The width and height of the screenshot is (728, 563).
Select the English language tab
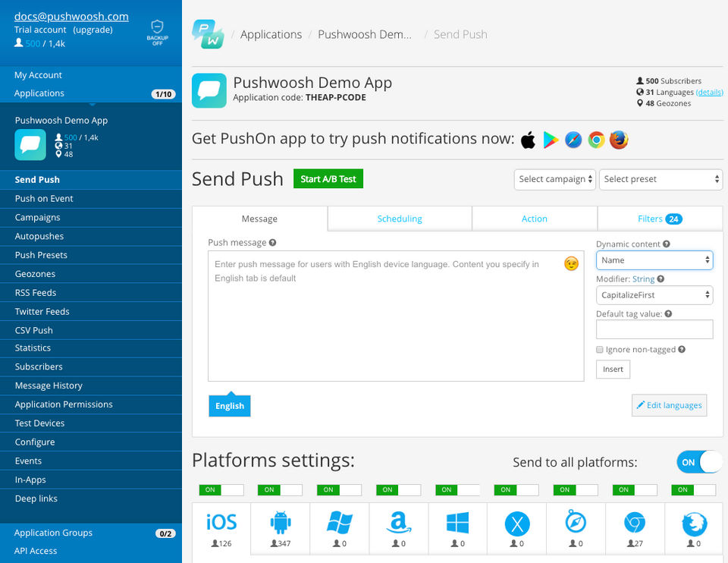point(230,406)
